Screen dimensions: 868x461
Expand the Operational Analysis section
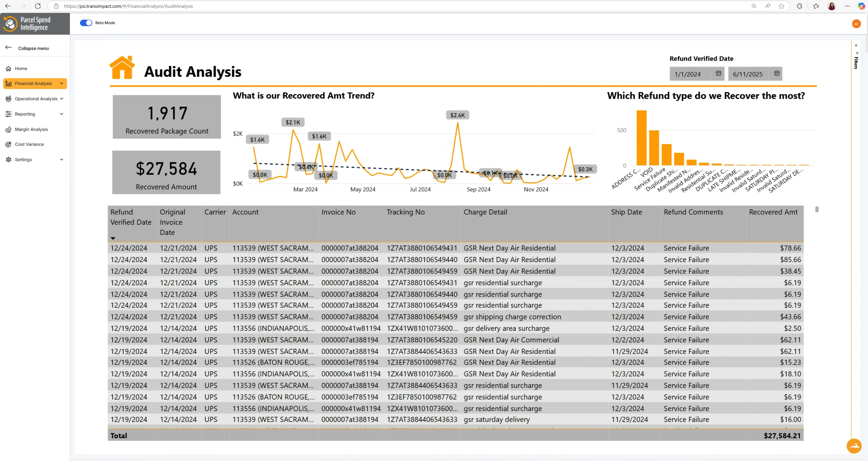62,99
